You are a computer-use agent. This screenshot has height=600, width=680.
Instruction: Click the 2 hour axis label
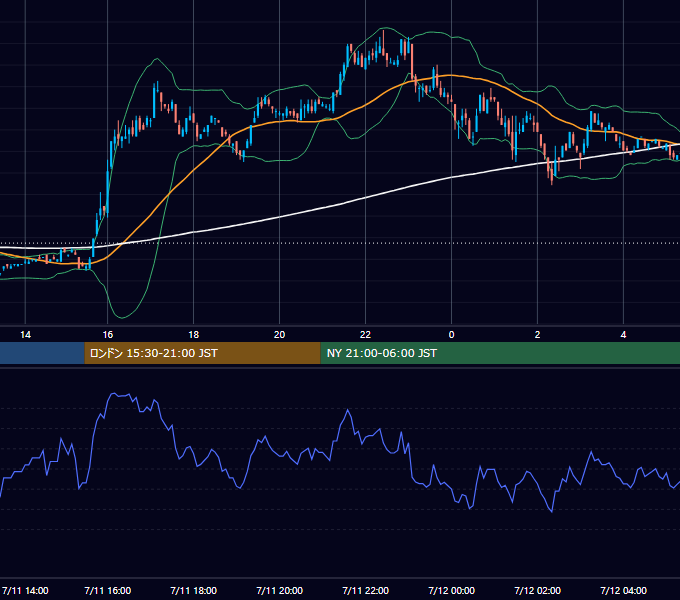[537, 335]
